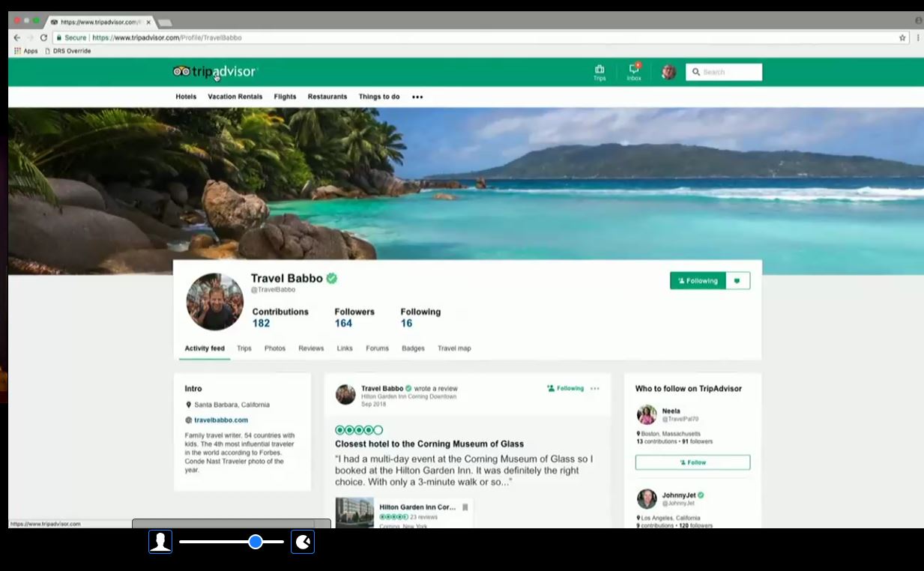Viewport: 924px width, 571px height.
Task: Click the browser forward arrow
Action: [x=31, y=37]
